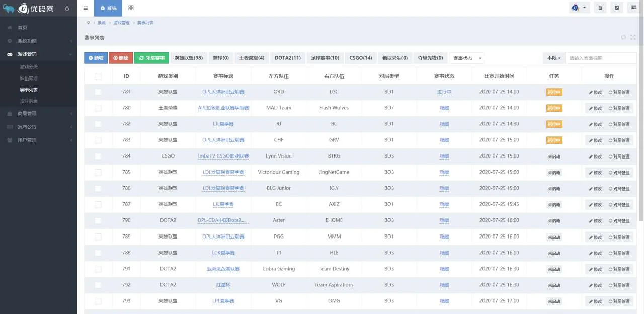This screenshot has width=644, height=314.
Task: Click the trash icon in top-right header
Action: (600, 8)
